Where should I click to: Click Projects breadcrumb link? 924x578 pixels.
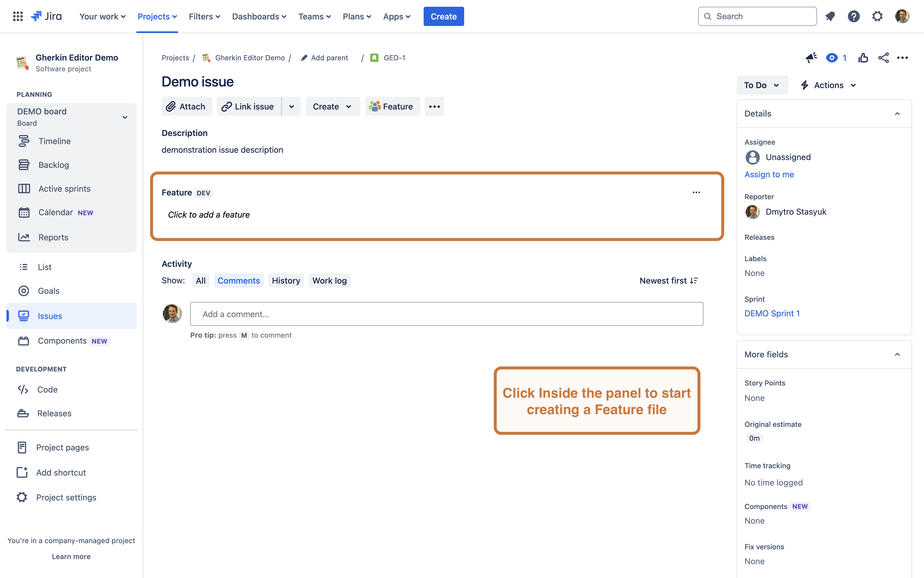click(x=175, y=58)
